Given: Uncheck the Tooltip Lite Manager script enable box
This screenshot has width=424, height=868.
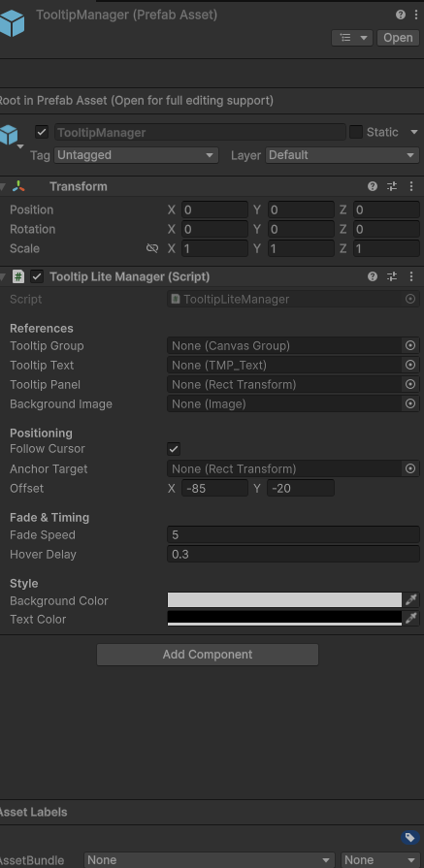Looking at the screenshot, I should [37, 276].
